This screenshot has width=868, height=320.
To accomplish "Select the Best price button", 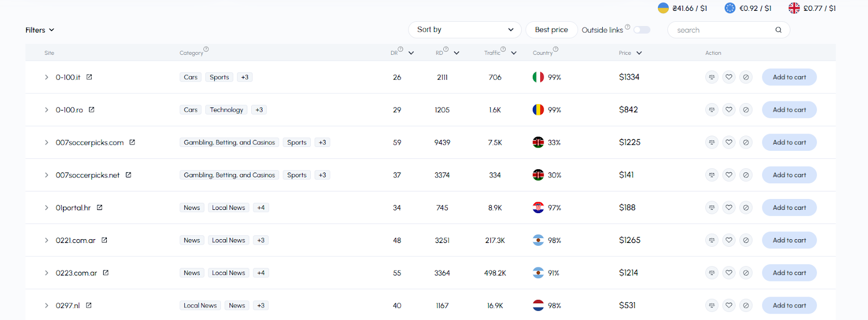I will click(x=551, y=30).
